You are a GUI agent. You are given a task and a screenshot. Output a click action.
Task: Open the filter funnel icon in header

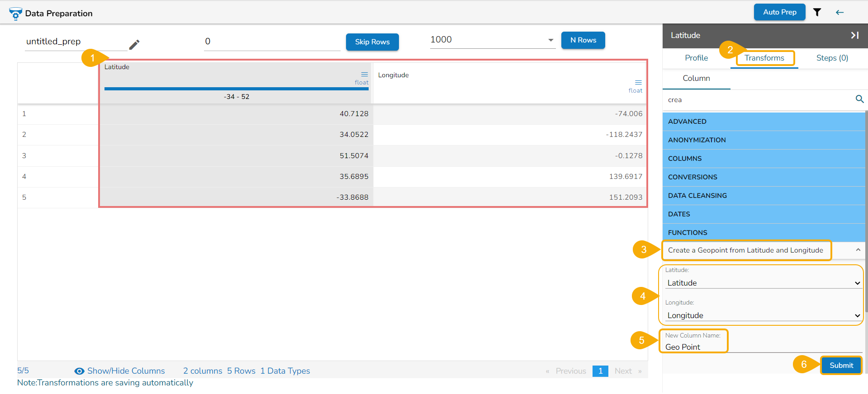pyautogui.click(x=817, y=12)
